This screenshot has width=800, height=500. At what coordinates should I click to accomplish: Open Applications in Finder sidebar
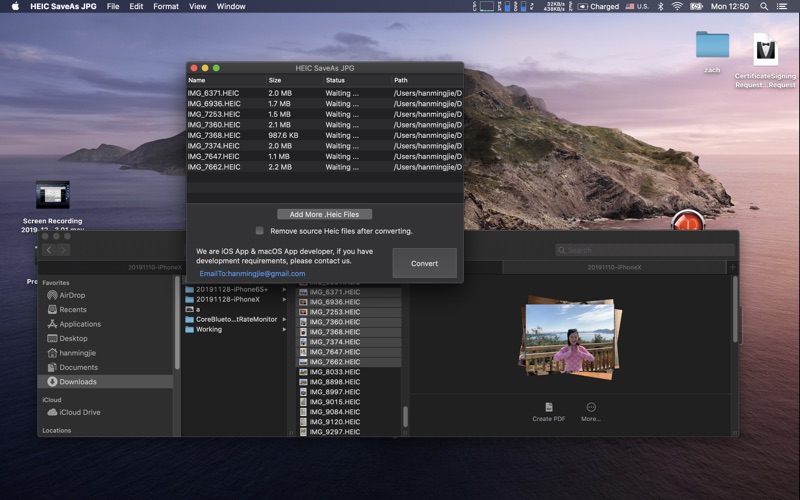point(74,324)
